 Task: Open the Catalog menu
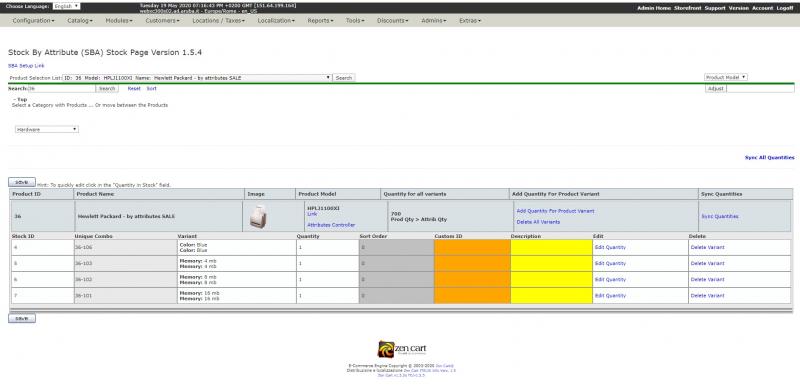tap(80, 20)
